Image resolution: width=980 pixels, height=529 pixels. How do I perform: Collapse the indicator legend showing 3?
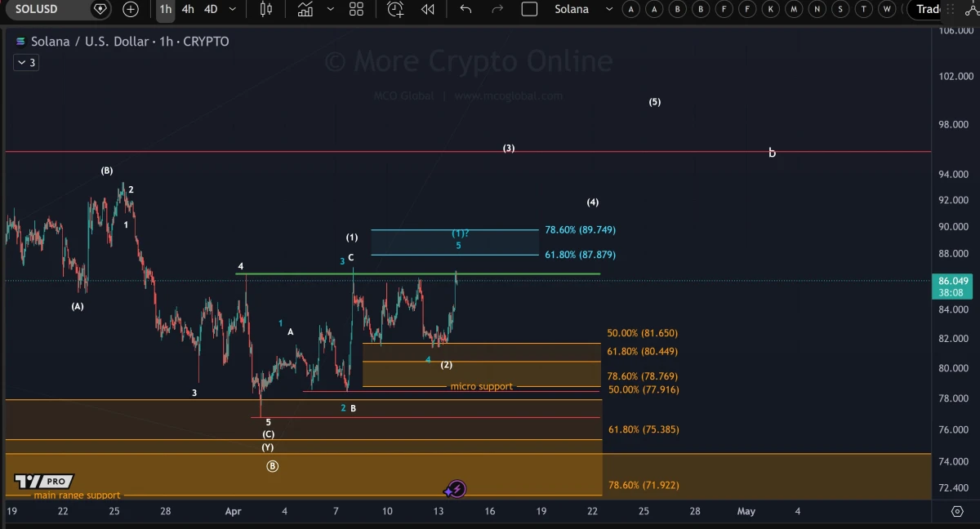(x=25, y=62)
